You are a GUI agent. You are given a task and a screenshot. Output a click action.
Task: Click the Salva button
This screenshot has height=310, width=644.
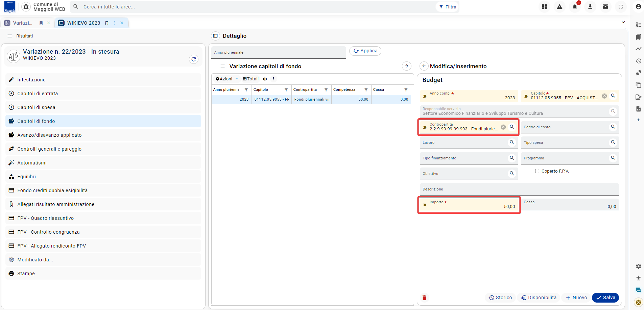pyautogui.click(x=605, y=298)
